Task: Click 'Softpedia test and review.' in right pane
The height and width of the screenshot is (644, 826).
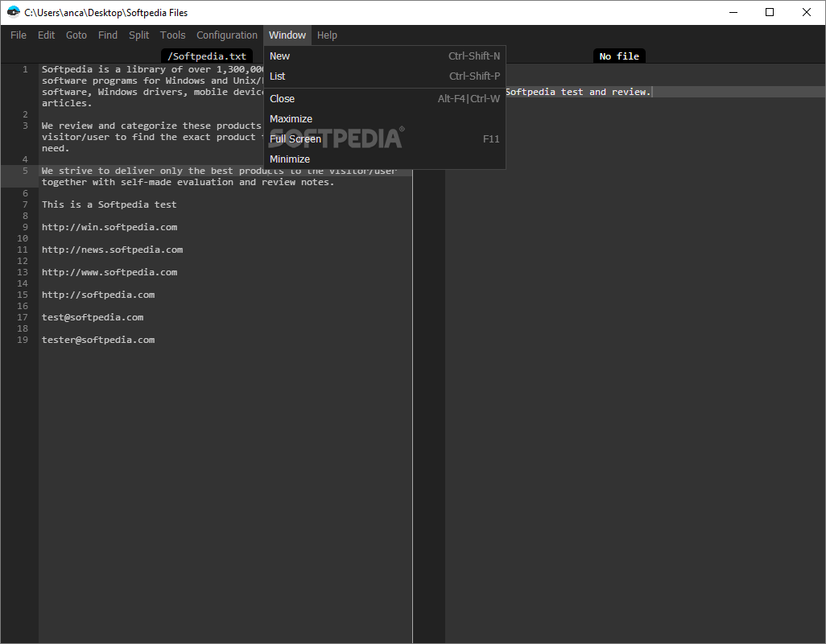Action: click(x=578, y=92)
